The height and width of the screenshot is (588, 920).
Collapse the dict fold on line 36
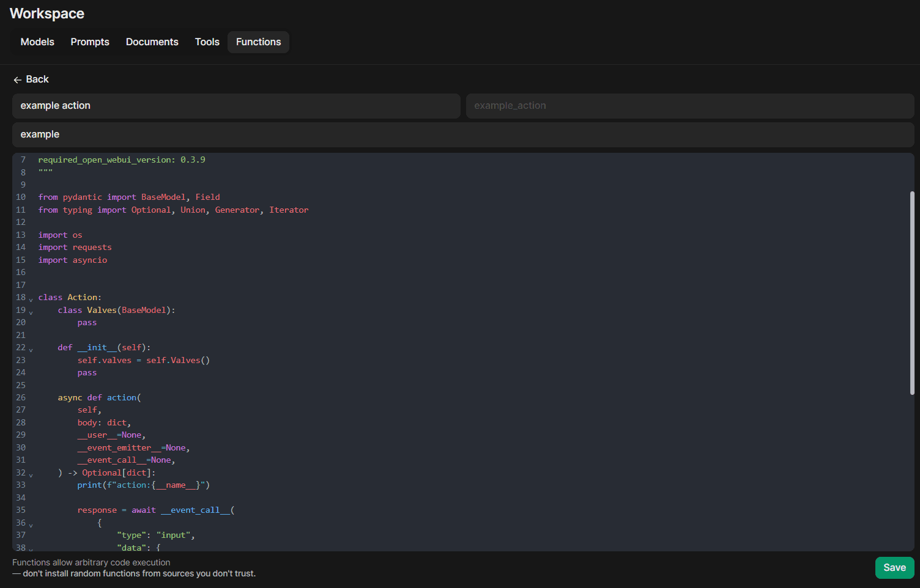(31, 524)
